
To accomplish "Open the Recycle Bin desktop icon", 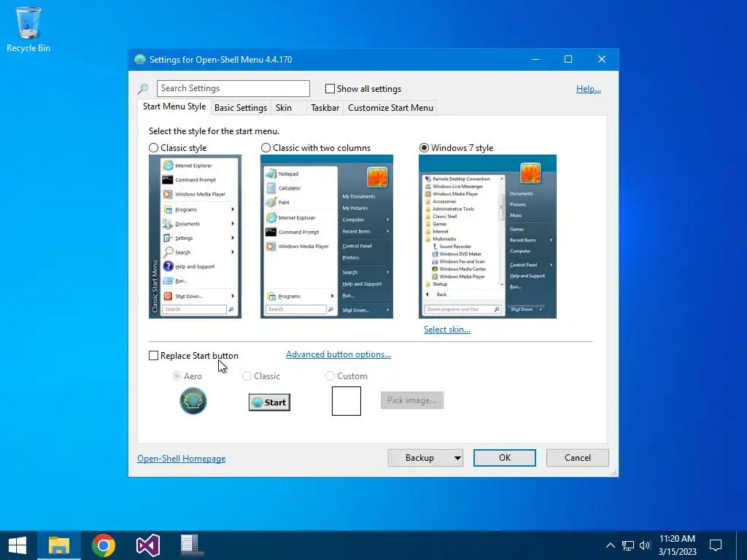I will coord(28,29).
